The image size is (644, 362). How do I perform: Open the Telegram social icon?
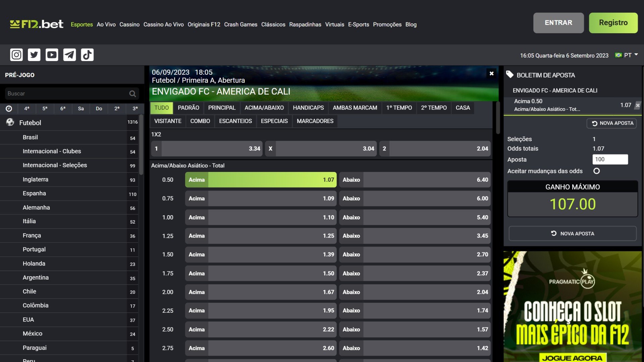point(69,55)
